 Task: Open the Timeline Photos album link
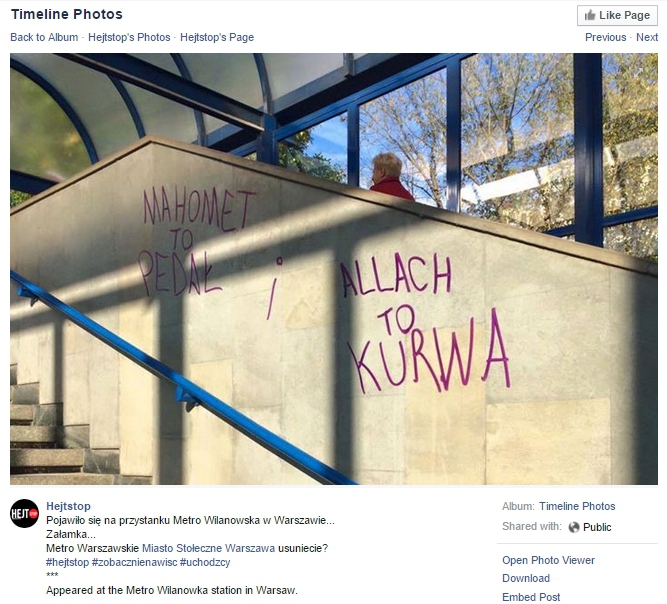tap(577, 506)
